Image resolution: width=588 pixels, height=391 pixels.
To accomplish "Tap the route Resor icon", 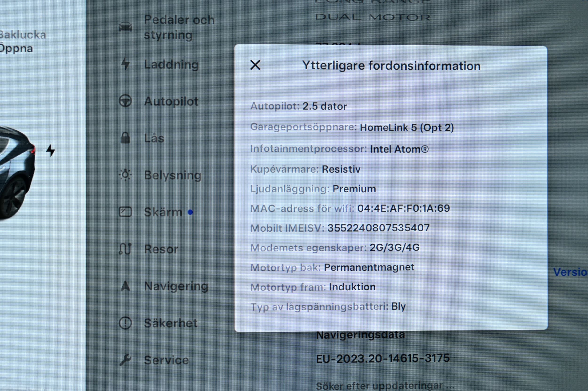I will click(125, 249).
